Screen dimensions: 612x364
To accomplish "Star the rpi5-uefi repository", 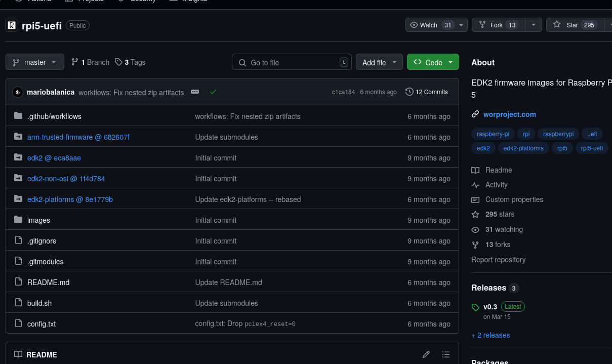I will pyautogui.click(x=575, y=25).
